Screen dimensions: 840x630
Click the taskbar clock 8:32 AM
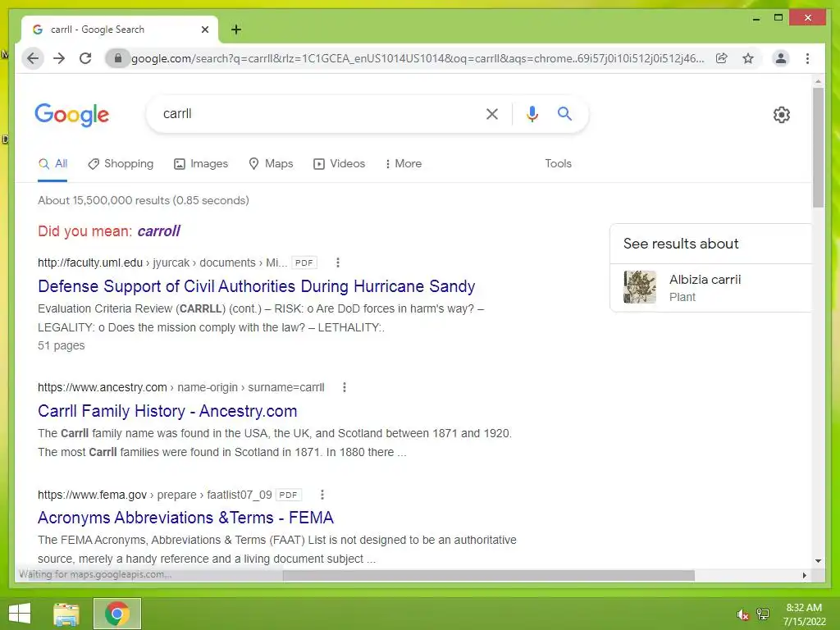click(804, 608)
